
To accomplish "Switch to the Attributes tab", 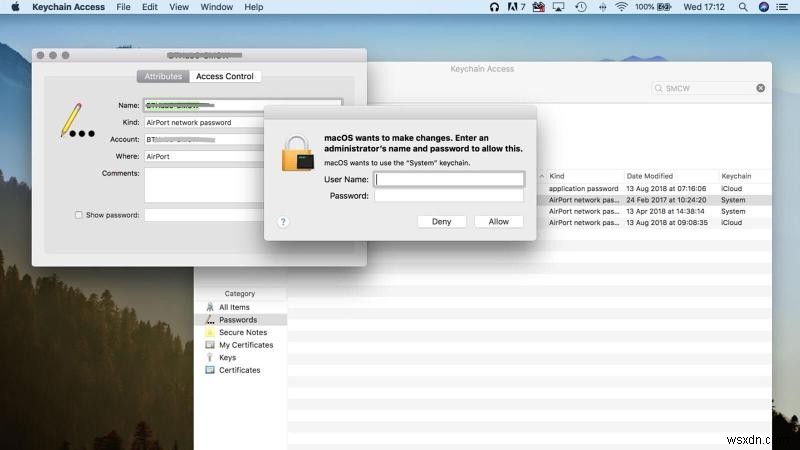I will point(163,76).
